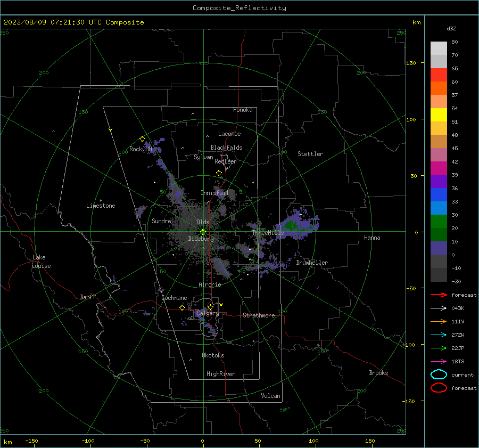Click the cyan 27ZW arrow legend icon
The width and height of the screenshot is (479, 448).
click(x=439, y=335)
